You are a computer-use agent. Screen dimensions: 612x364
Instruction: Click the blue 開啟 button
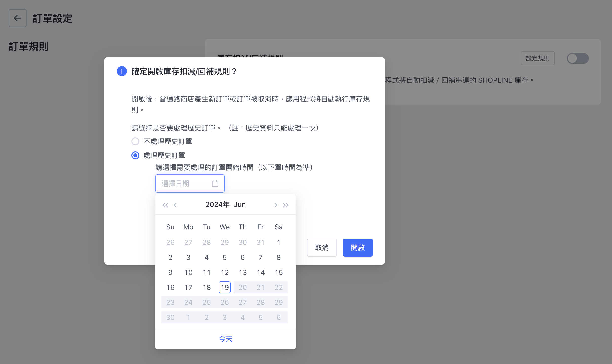point(358,248)
